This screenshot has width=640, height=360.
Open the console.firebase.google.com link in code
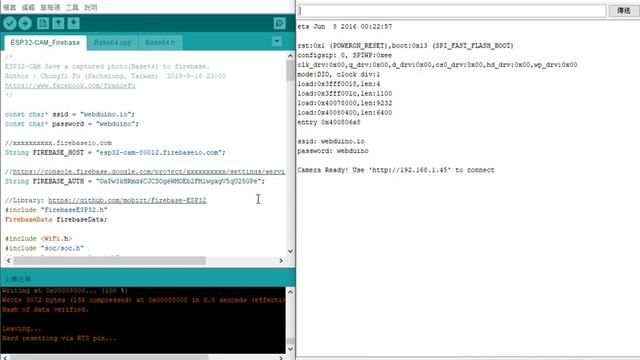coord(149,171)
